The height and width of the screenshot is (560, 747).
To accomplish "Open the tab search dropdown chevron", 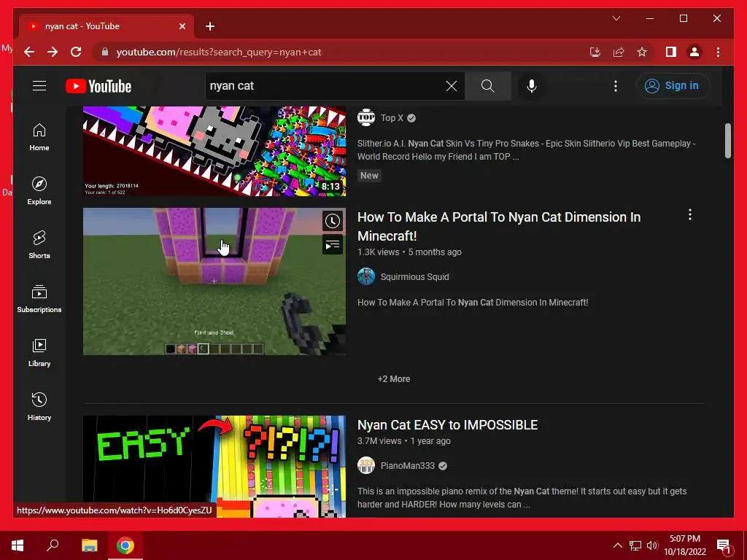I will click(616, 18).
